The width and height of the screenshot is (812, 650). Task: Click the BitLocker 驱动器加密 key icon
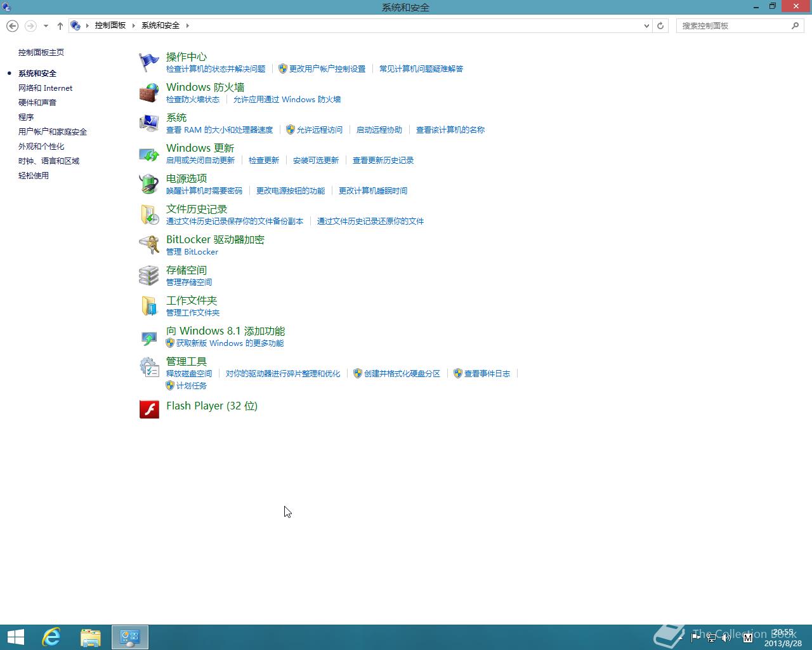pos(149,245)
